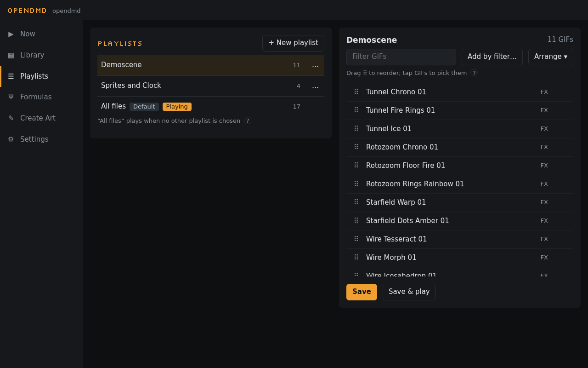Screen dimensions: 588x368
Task: Open the Now page in the sidebar
Action: point(41,34)
